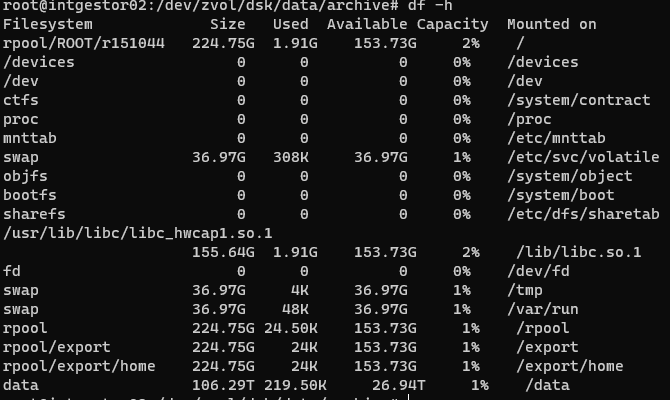Screen dimensions: 670x400
Task: Click the '26.94T' available value
Action: pos(398,385)
